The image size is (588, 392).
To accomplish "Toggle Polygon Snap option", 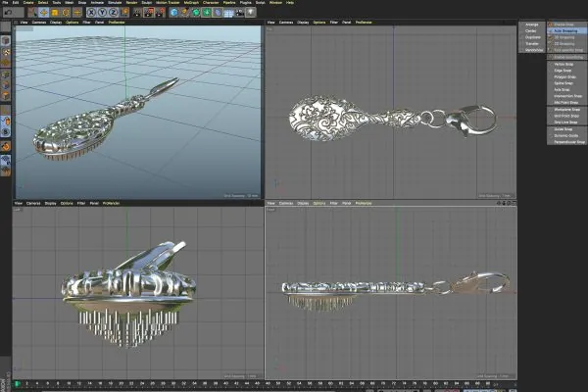I will coord(566,76).
